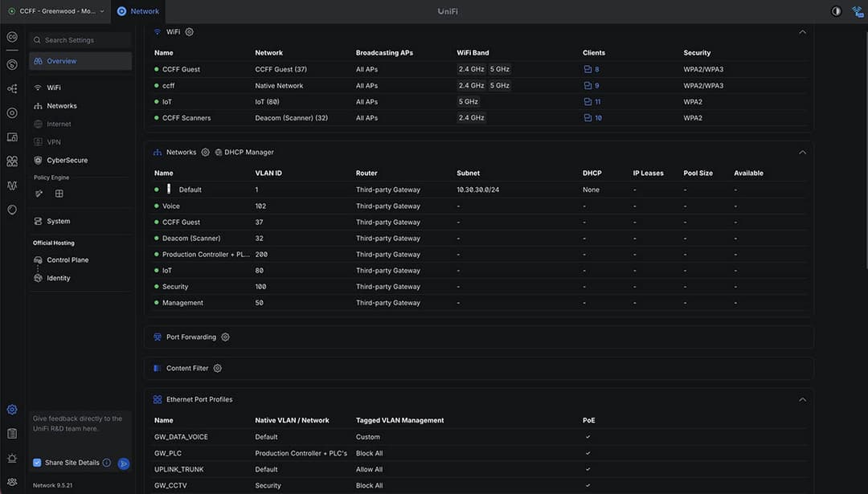Click the client icon in CCFF Guest row
The width and height of the screenshot is (868, 494).
point(588,69)
